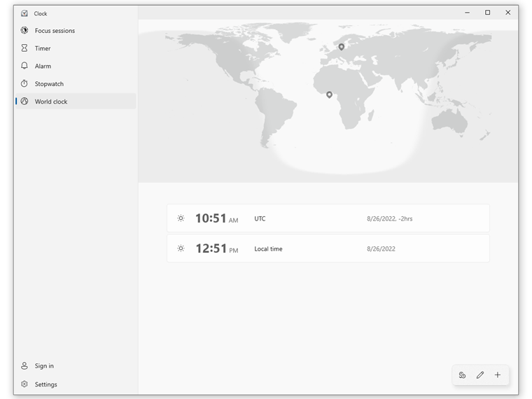Click the Sign in person icon
This screenshot has width=532, height=399.
[24, 366]
